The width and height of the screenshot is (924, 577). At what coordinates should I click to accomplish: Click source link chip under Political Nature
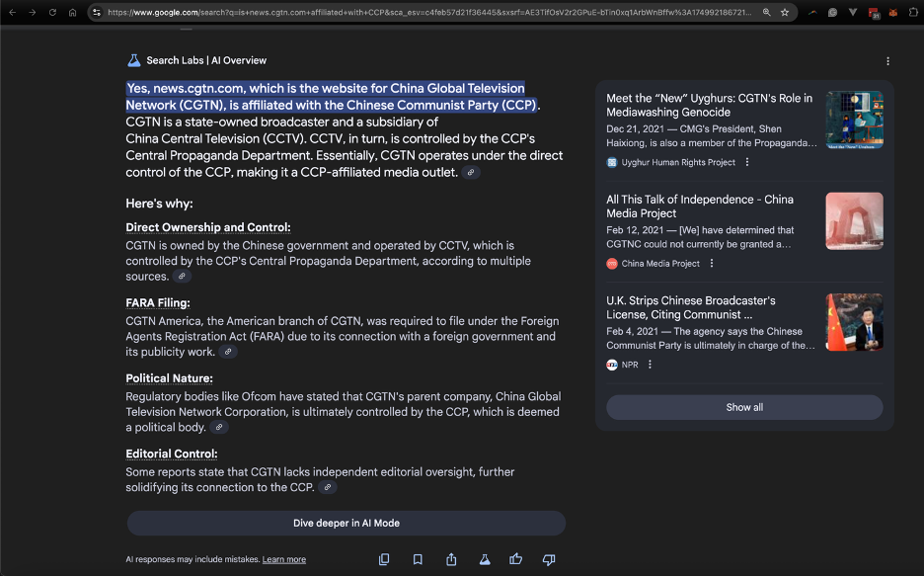click(x=219, y=427)
